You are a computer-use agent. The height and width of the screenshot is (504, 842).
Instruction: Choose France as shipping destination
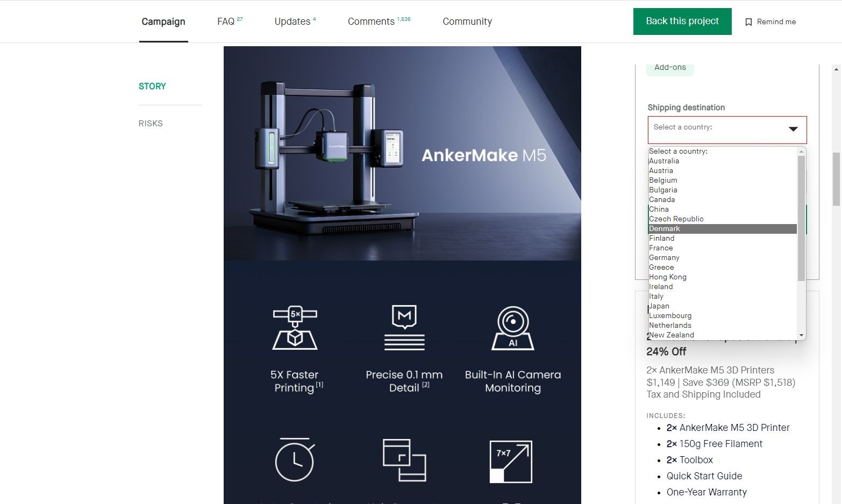(x=722, y=248)
